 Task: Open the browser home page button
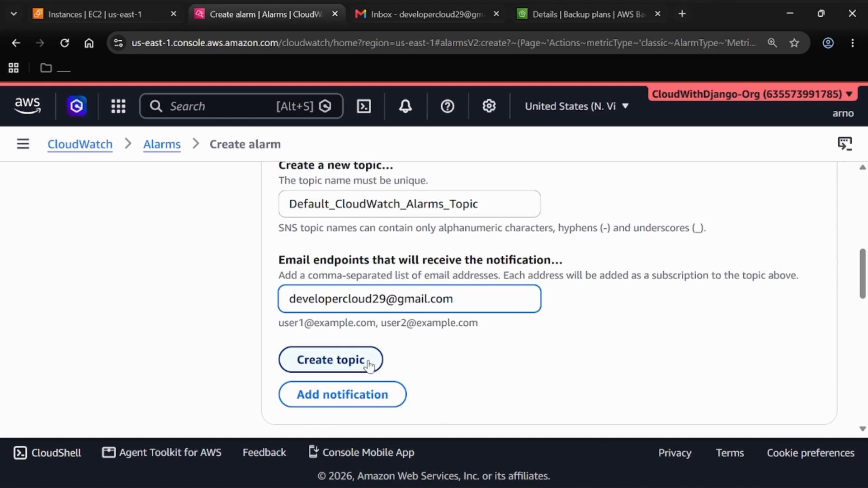(89, 43)
